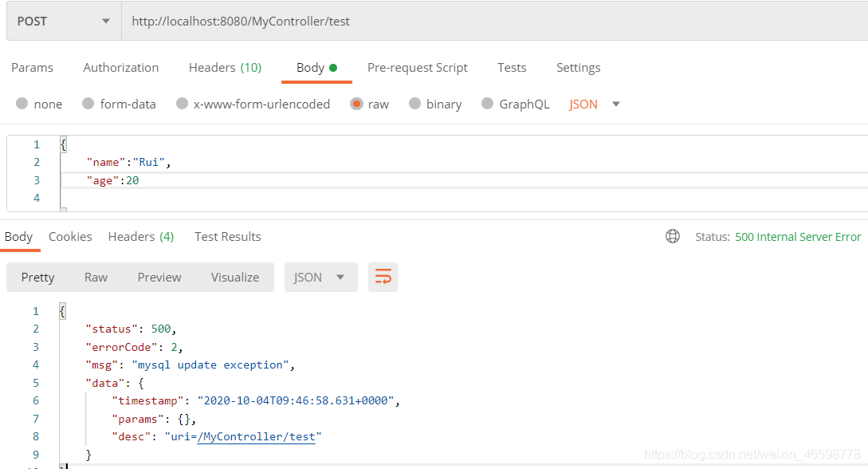
Task: Click the 500 Internal Server Error status text
Action: click(798, 236)
